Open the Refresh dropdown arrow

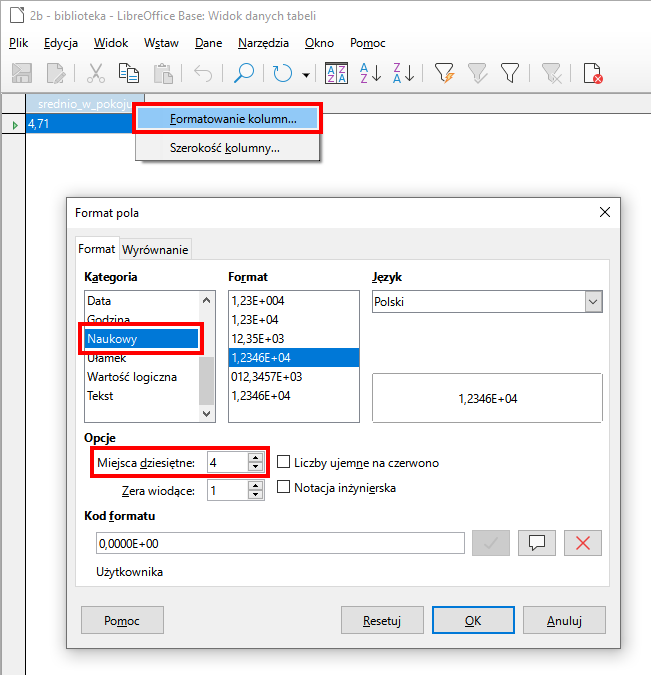click(306, 75)
